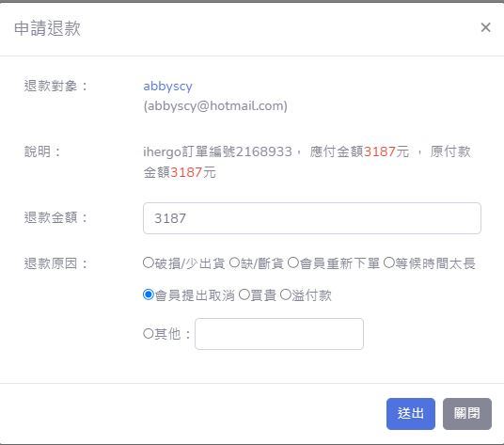
Task: Choose 缺/斷貨 as refund reason
Action: 234,262
